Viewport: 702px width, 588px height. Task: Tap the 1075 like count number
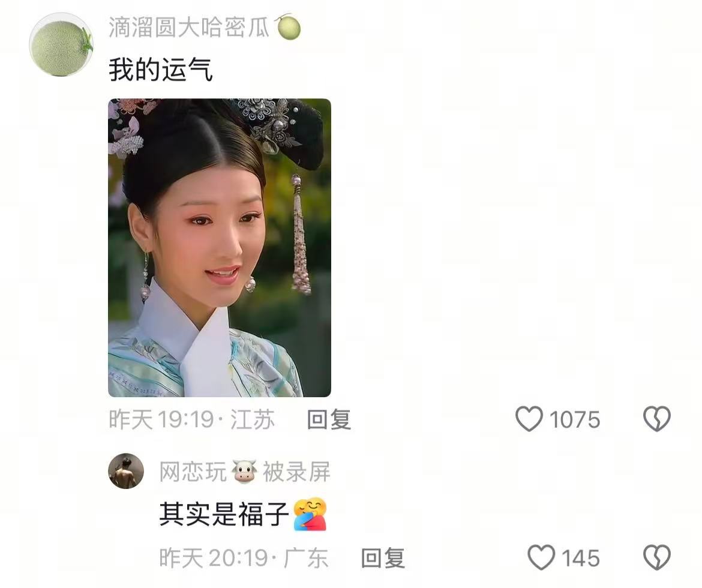(x=574, y=419)
